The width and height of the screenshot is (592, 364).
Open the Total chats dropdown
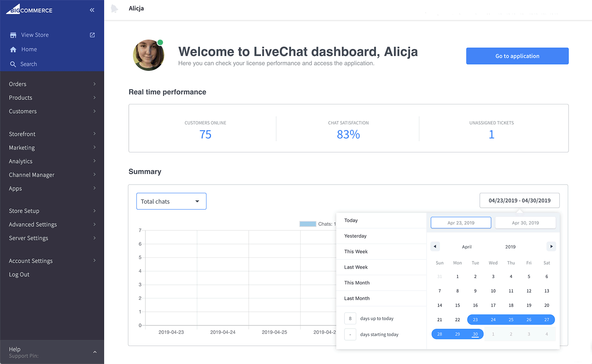coord(171,201)
